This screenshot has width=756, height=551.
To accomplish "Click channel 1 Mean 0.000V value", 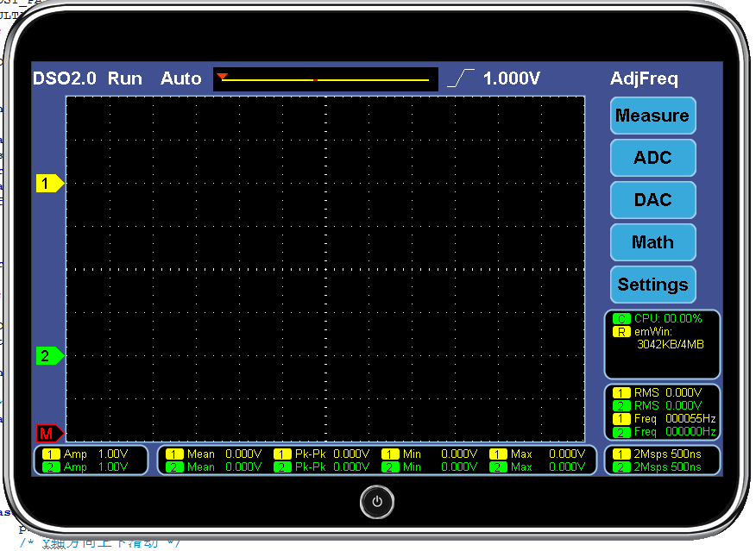I will [x=224, y=454].
